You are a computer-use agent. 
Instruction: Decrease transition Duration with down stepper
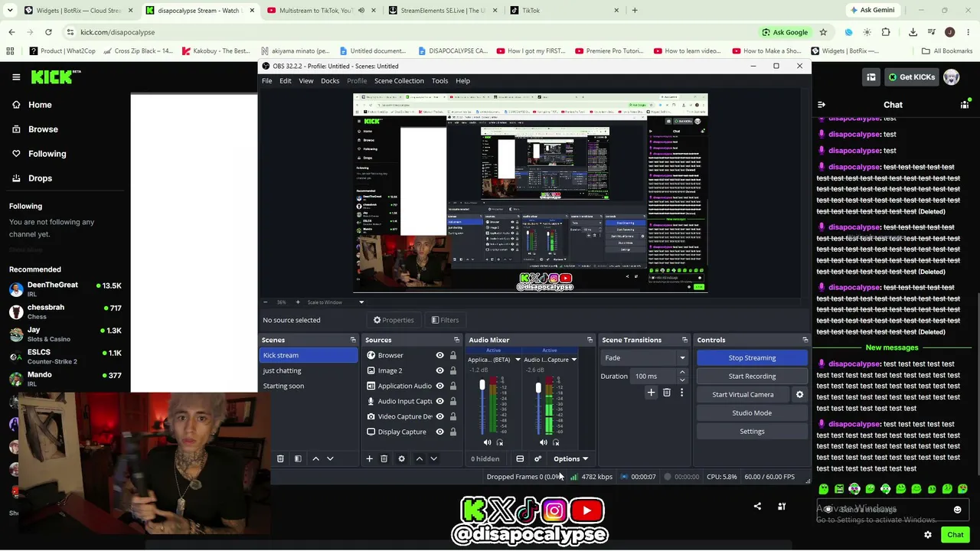coord(682,380)
